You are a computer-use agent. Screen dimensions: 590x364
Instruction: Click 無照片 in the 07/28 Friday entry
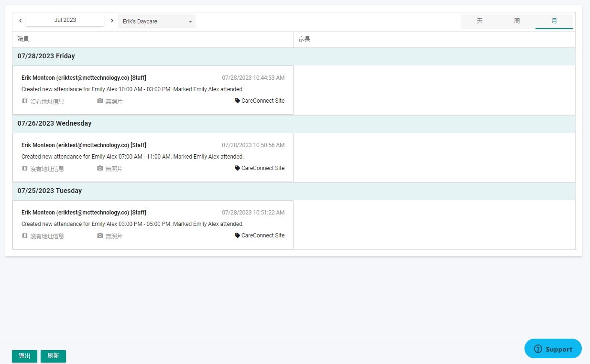pyautogui.click(x=114, y=102)
